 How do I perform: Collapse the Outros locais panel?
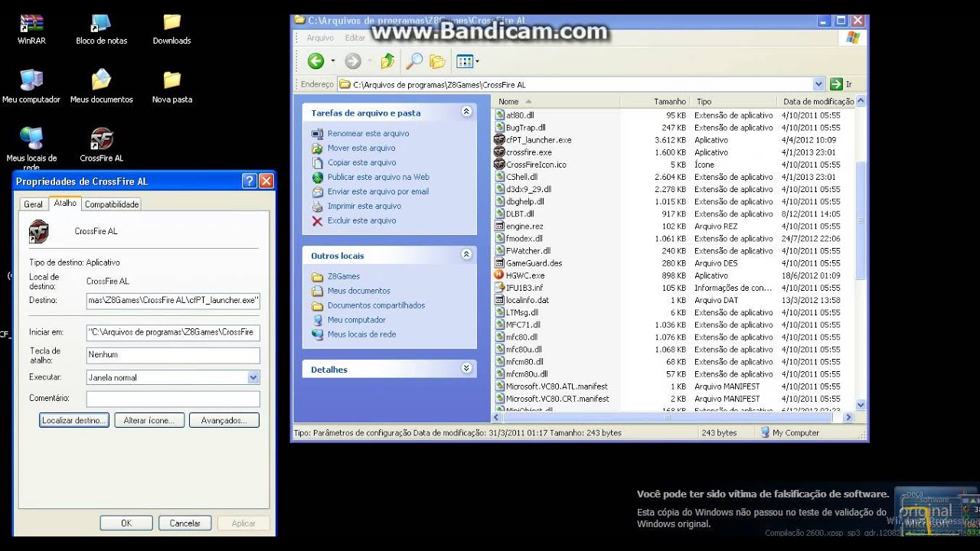466,255
